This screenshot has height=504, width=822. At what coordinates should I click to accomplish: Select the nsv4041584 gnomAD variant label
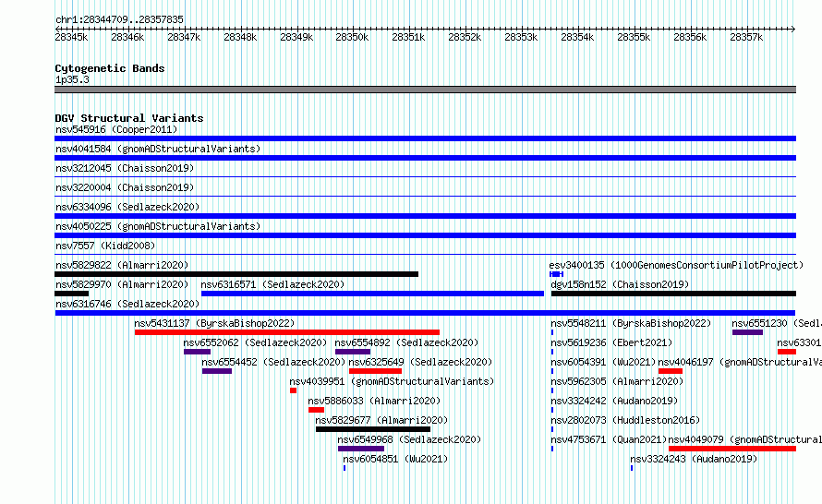[x=158, y=149]
